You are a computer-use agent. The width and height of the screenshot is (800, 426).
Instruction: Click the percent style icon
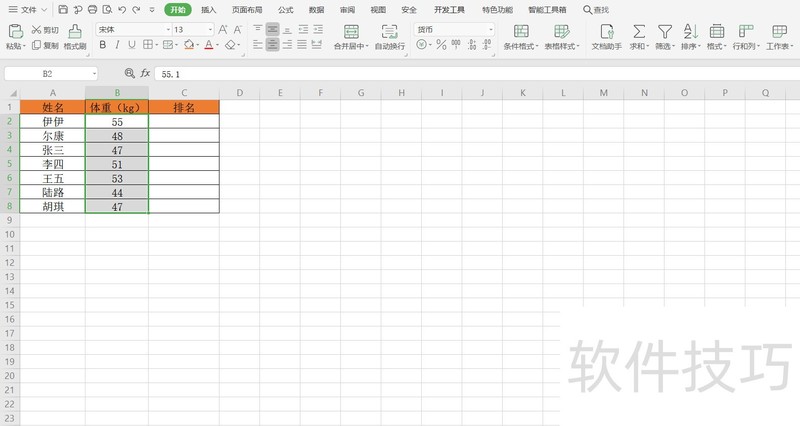coord(441,45)
